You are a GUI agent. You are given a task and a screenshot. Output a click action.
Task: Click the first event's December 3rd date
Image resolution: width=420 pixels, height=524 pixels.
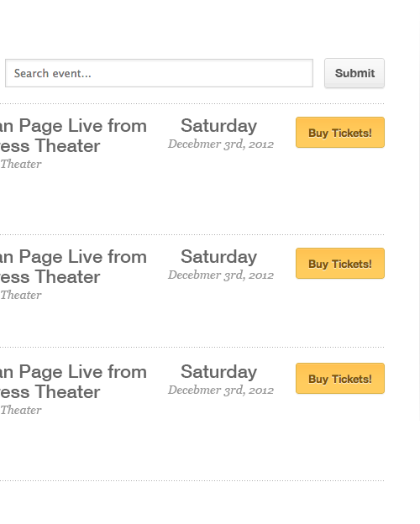221,144
